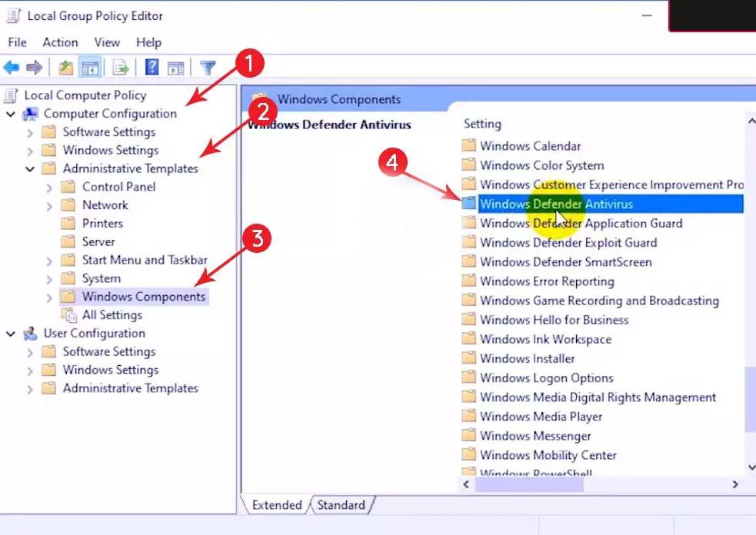The width and height of the screenshot is (756, 535).
Task: Select Windows Defender Application Guard entry
Action: tap(581, 223)
